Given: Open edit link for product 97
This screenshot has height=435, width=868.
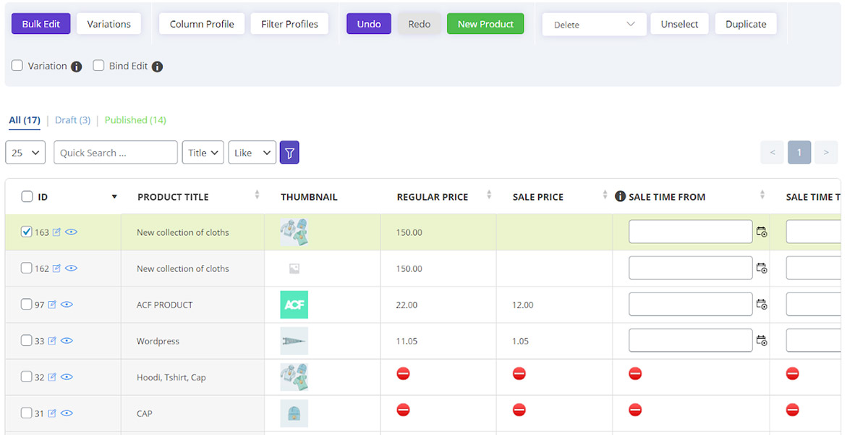Looking at the screenshot, I should point(52,305).
